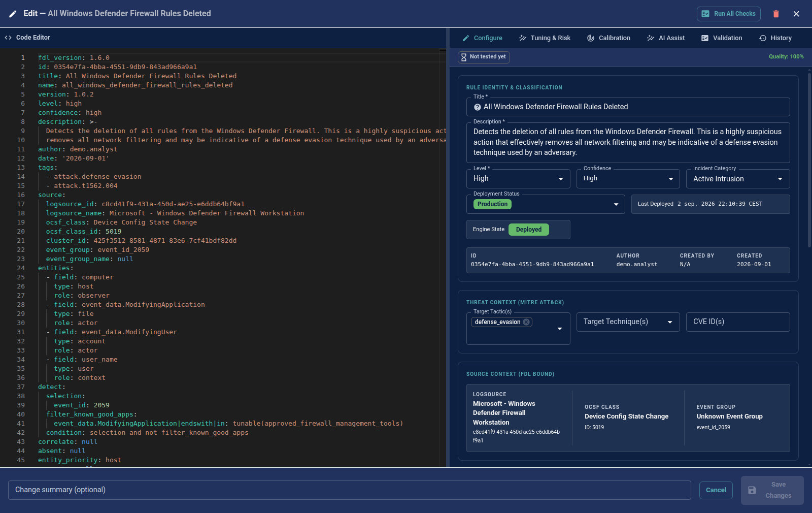Click code line 'version: 1.0.2'
The height and width of the screenshot is (513, 812).
[66, 94]
